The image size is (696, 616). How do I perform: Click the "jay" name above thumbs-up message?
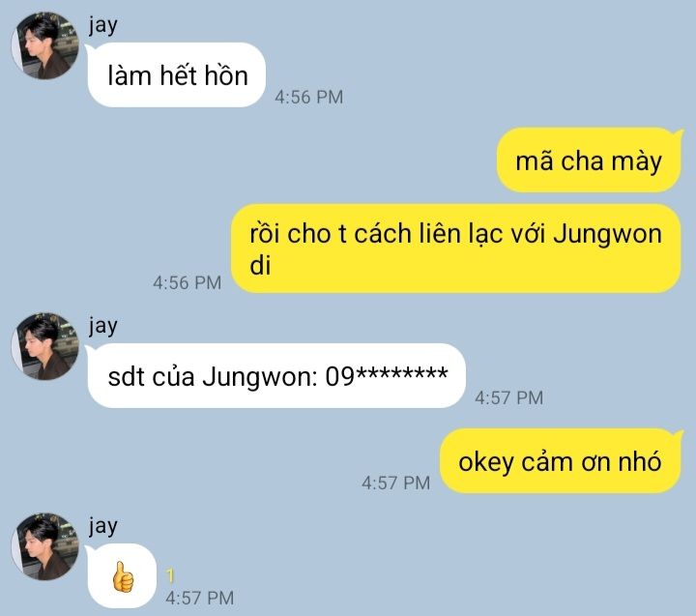103,527
